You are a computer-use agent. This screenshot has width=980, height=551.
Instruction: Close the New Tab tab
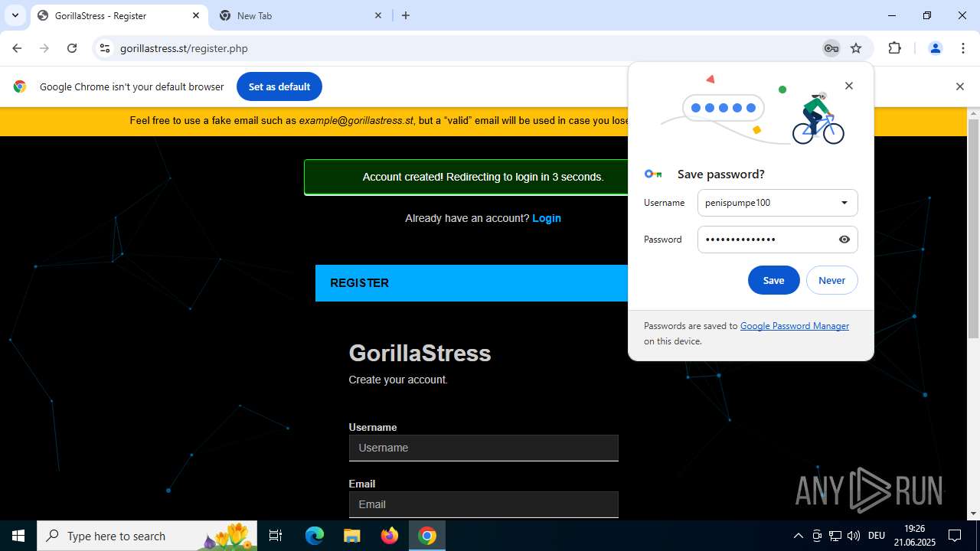coord(378,15)
